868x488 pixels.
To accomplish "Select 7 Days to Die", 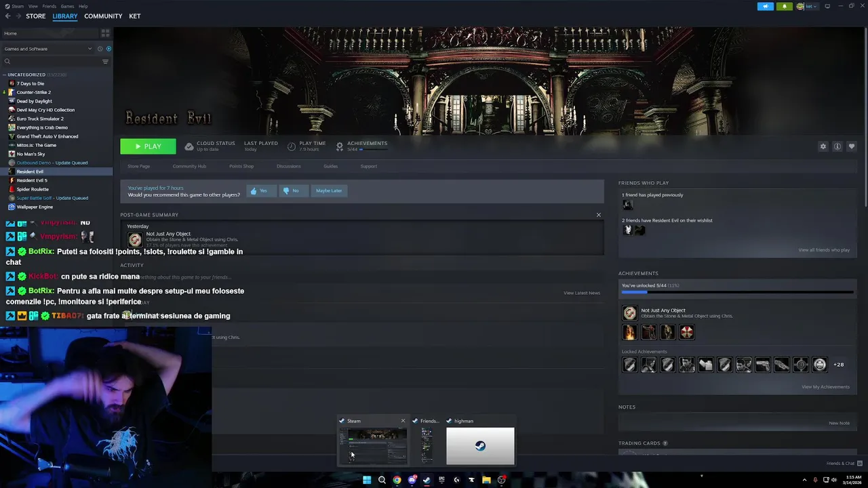I will (30, 83).
